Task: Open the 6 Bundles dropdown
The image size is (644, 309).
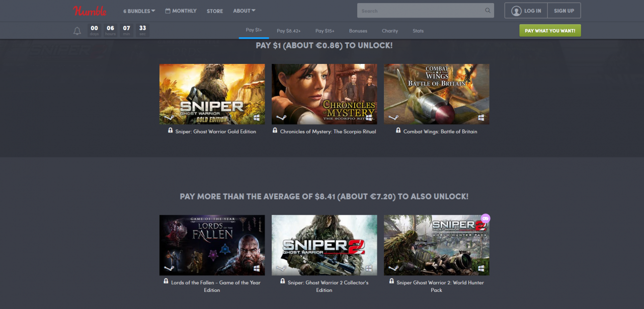Action: tap(139, 11)
